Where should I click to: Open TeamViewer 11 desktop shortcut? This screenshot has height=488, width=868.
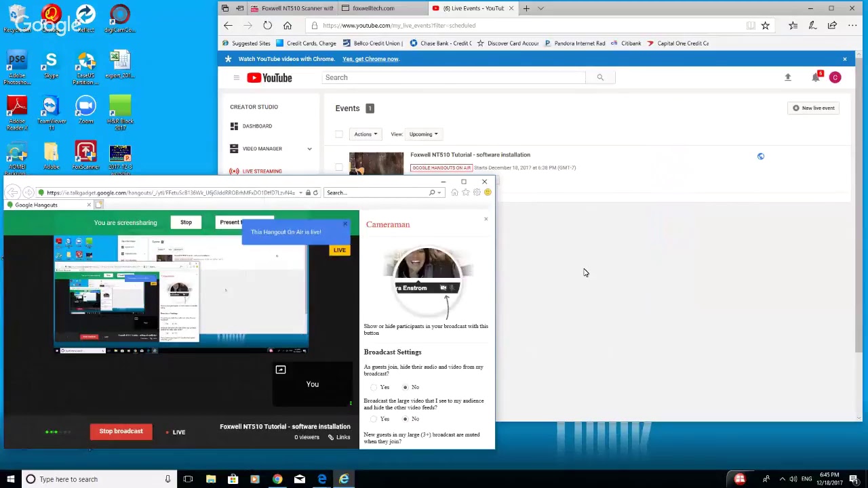tap(51, 113)
